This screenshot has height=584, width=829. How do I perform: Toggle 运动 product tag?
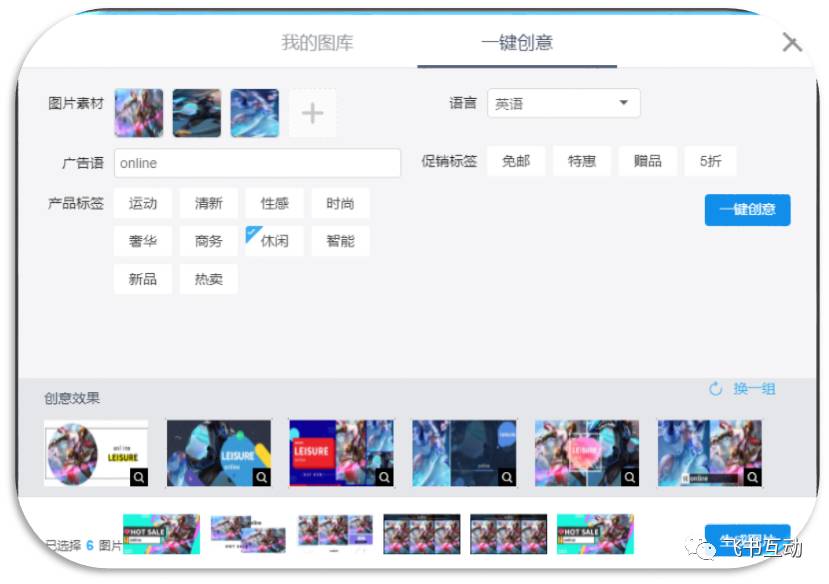click(143, 203)
